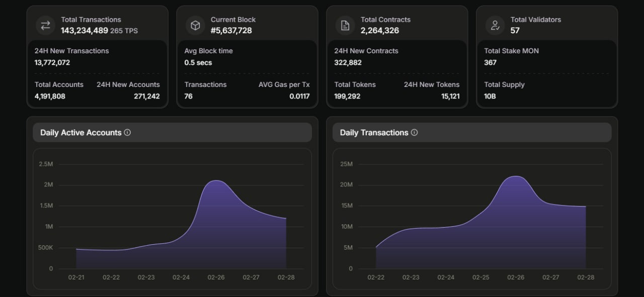
Task: Click Total Tokens value 199,292
Action: coord(347,96)
